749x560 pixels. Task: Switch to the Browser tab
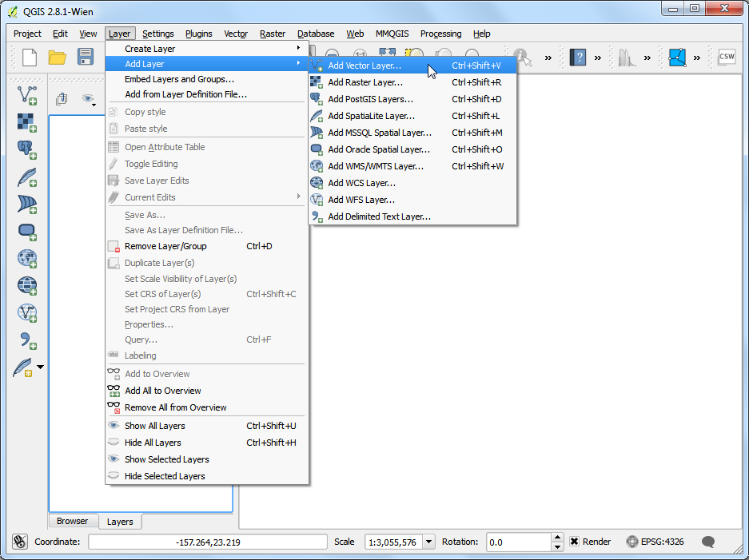(73, 521)
